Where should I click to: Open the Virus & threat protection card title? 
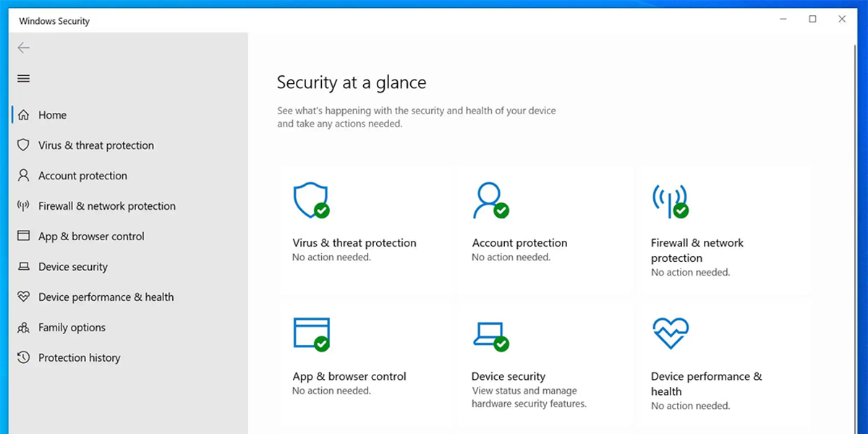(x=354, y=243)
